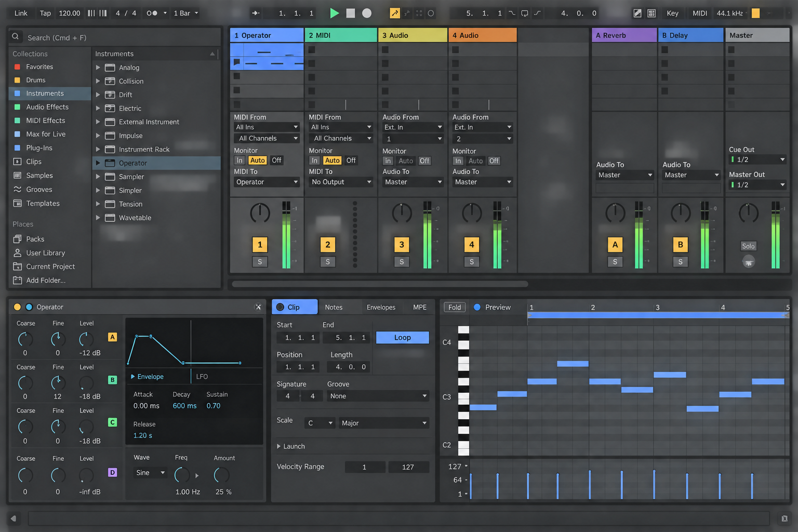Toggle Reverb return activator A
The image size is (798, 532).
pyautogui.click(x=615, y=245)
